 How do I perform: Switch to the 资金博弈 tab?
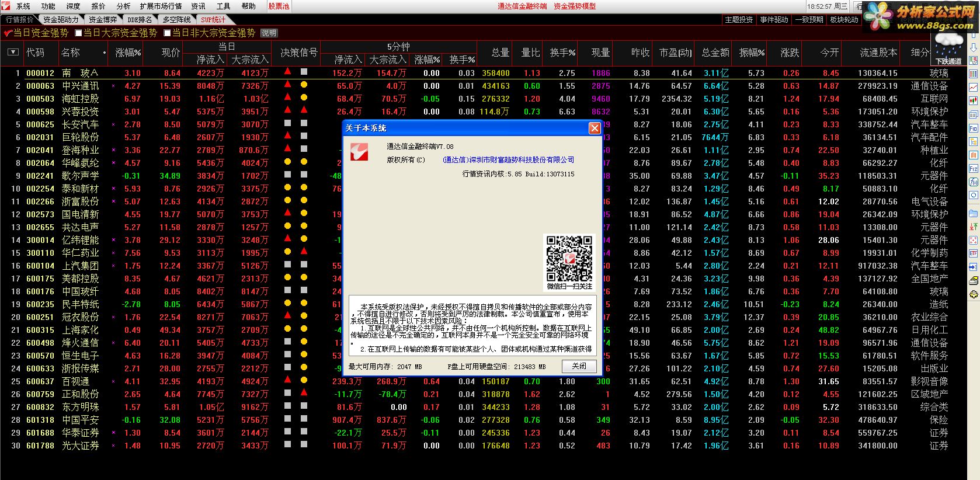click(103, 20)
